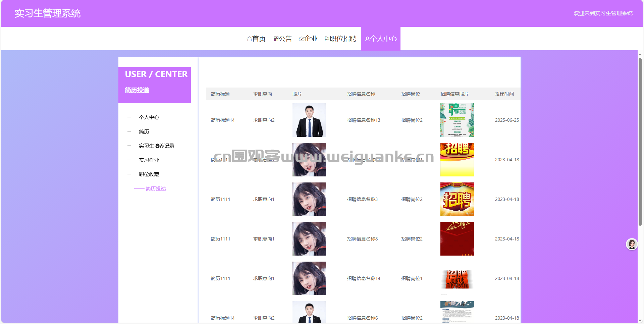Click the flag icon beside 职位招聘
The height and width of the screenshot is (324, 644).
tap(327, 39)
